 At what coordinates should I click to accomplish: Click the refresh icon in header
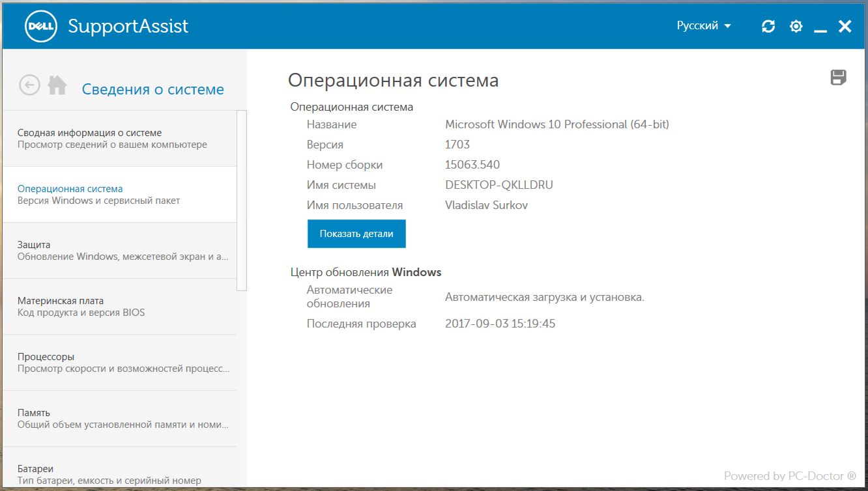coord(768,26)
